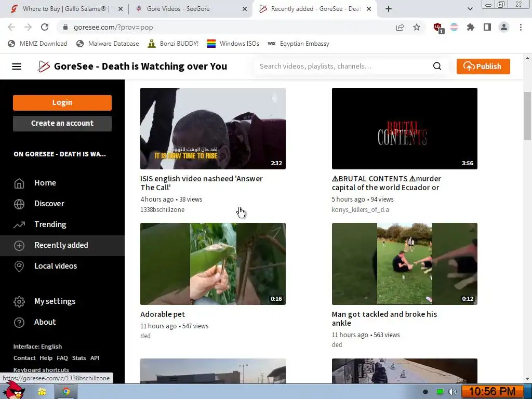This screenshot has height=399, width=532.
Task: Toggle the browser side panel
Action: [487, 27]
